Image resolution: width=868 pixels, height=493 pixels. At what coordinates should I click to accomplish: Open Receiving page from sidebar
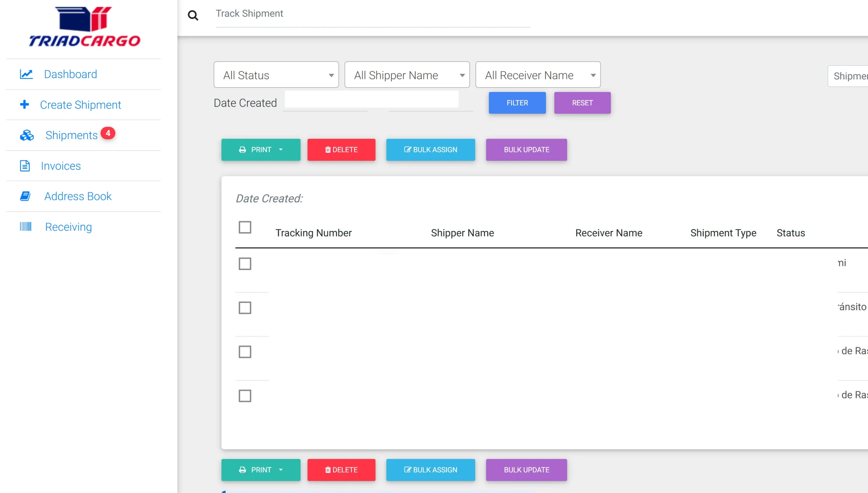click(x=68, y=227)
